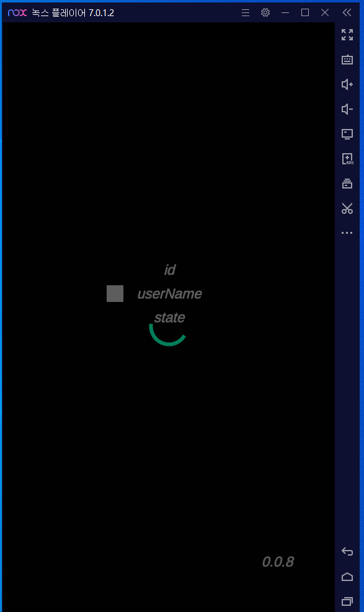Click the green loading spinner
This screenshot has width=364, height=612.
[168, 334]
